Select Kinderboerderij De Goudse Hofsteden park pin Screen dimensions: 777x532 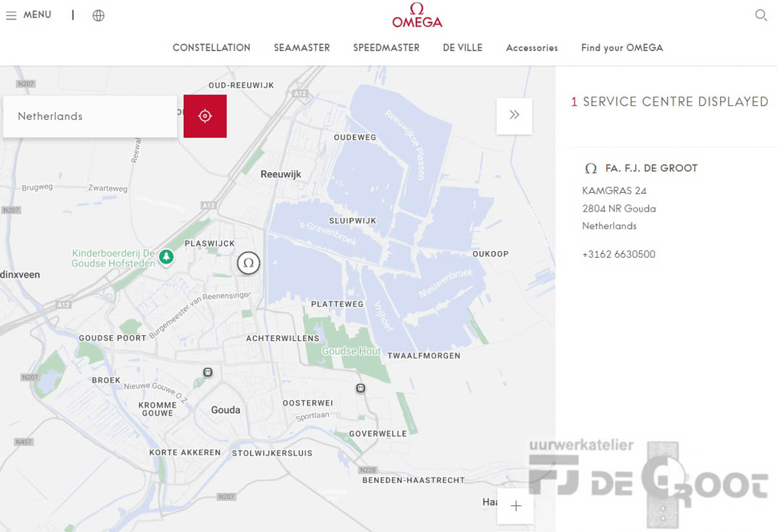(x=167, y=257)
